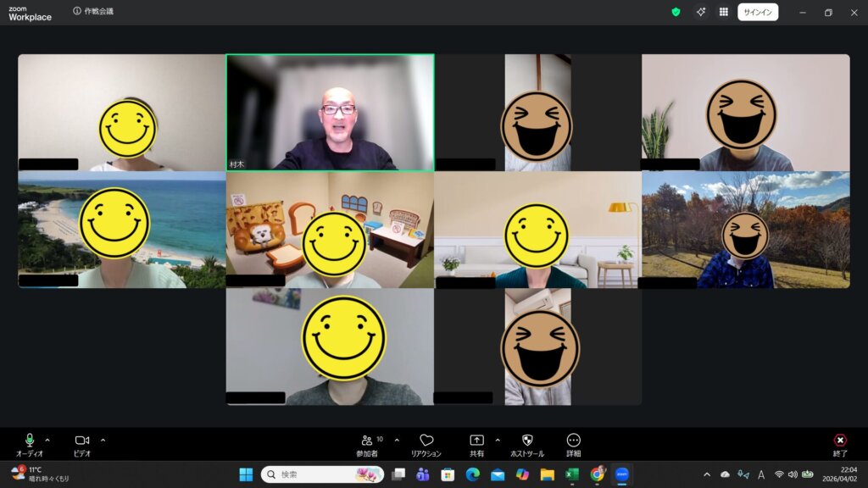
Task: Click the red 終了 end meeting button
Action: [x=840, y=441]
